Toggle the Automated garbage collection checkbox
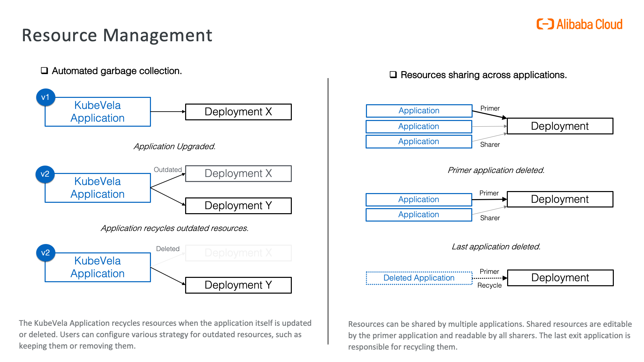 pyautogui.click(x=44, y=71)
